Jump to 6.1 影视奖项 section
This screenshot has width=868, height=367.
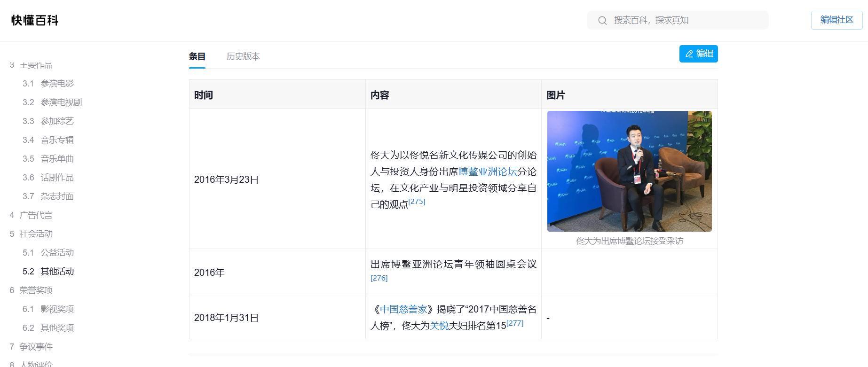pyautogui.click(x=57, y=309)
